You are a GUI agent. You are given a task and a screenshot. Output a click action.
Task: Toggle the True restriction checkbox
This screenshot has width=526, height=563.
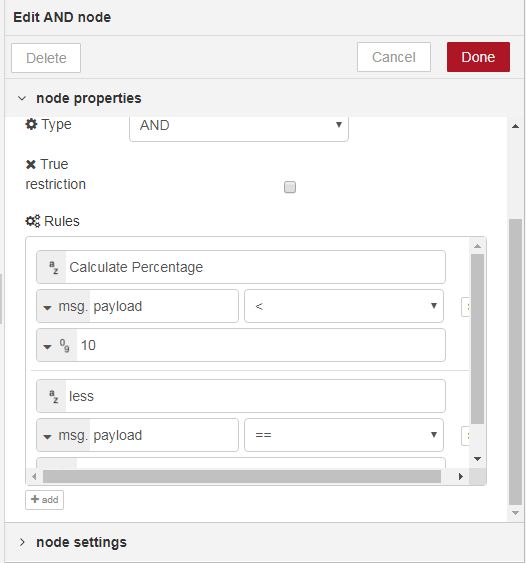pos(290,187)
